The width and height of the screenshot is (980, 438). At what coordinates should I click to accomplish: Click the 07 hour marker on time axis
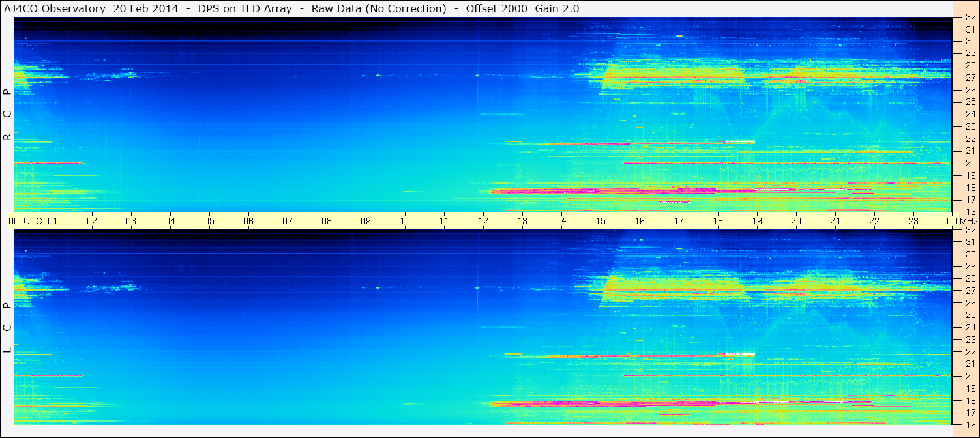pyautogui.click(x=288, y=221)
